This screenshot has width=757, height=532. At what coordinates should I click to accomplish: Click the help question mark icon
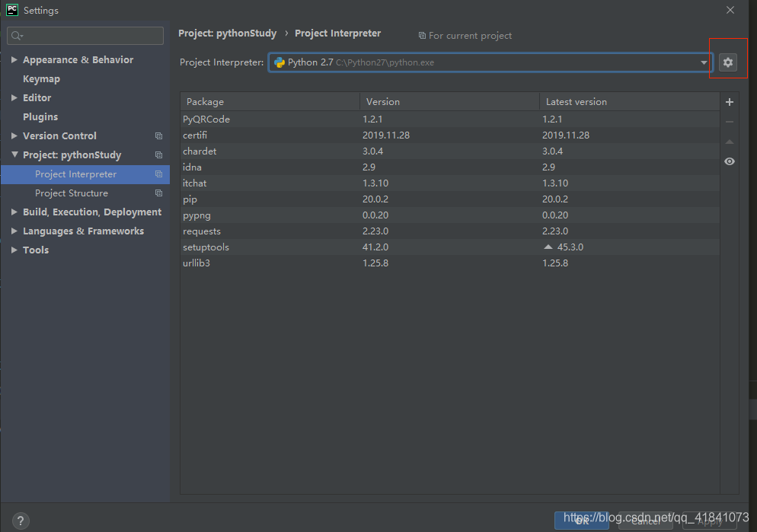pos(20,521)
